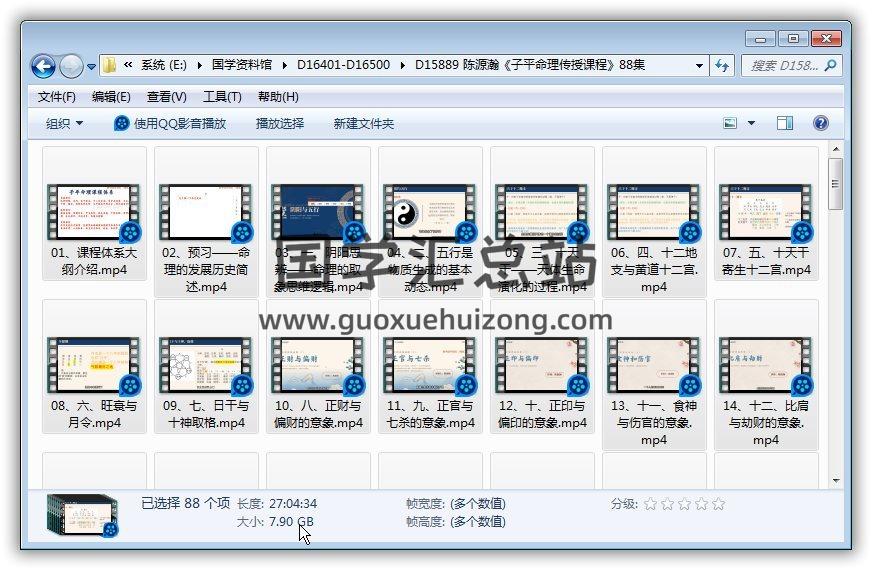
Task: Click the 帧宽度 (多个数值) value
Action: pyautogui.click(x=478, y=504)
